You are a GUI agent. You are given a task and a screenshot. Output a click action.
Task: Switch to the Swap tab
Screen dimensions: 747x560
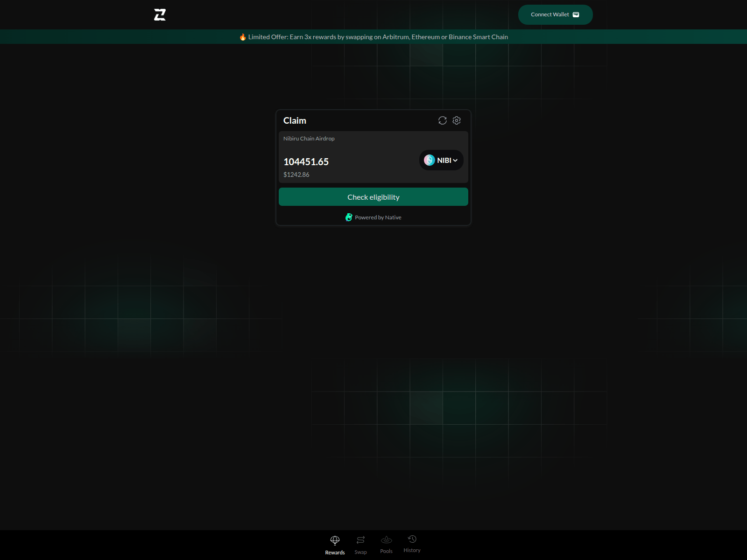pyautogui.click(x=360, y=545)
